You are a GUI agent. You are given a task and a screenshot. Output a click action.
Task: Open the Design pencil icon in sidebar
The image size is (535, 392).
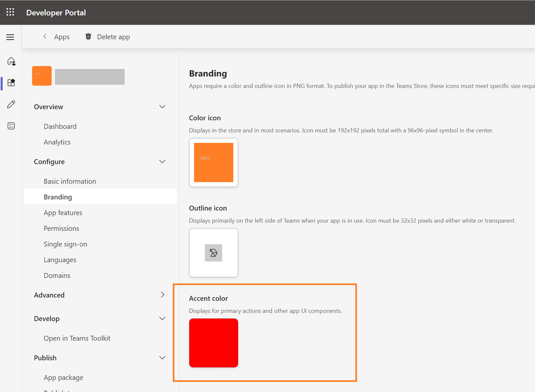coord(11,104)
